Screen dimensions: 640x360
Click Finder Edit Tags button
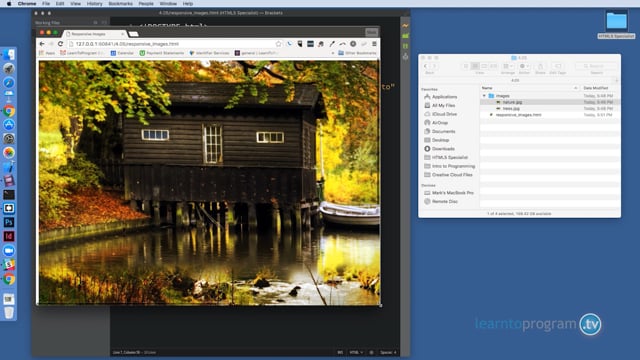pyautogui.click(x=558, y=66)
